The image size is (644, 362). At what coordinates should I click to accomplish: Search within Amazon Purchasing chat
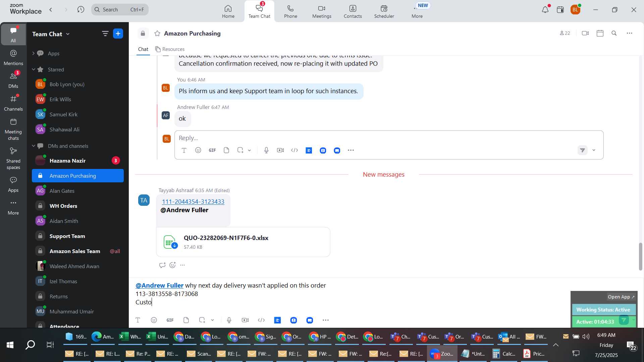614,33
